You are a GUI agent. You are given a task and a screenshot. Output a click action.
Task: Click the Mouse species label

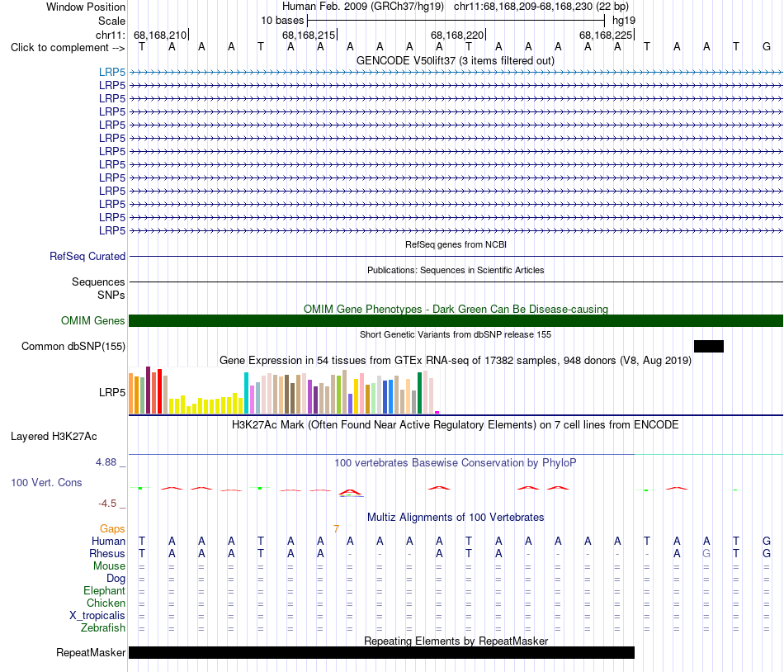point(109,566)
